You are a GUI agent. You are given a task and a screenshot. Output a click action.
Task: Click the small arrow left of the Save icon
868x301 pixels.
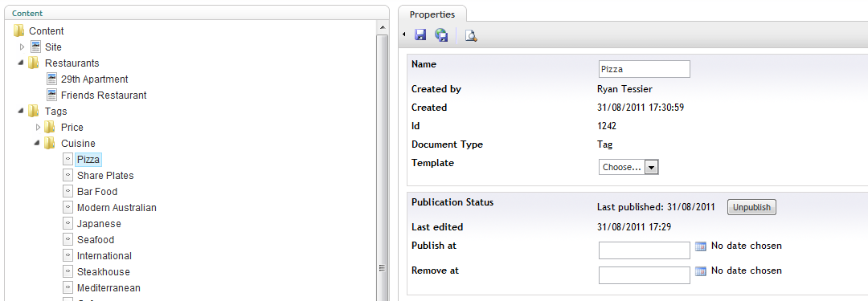point(404,35)
